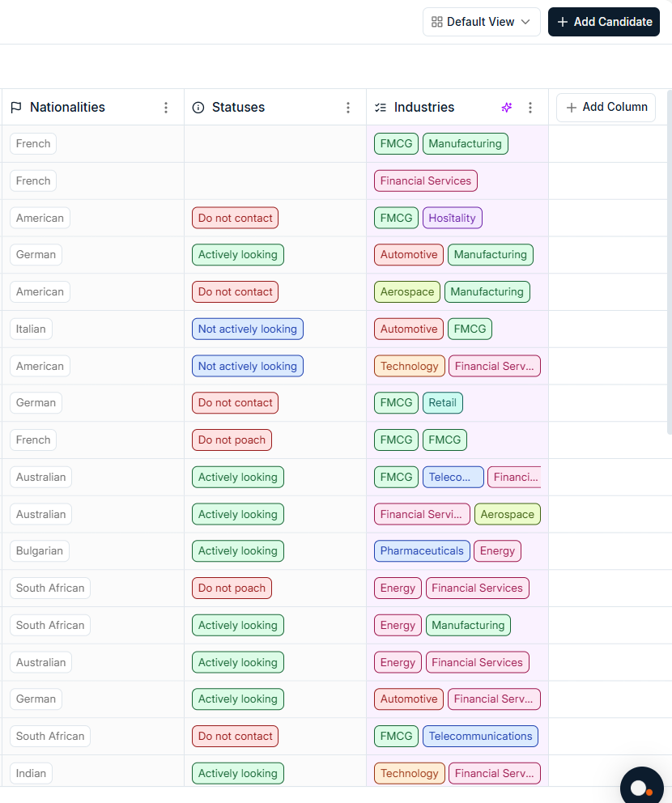Click the checklist icon beside Industries

[x=378, y=107]
